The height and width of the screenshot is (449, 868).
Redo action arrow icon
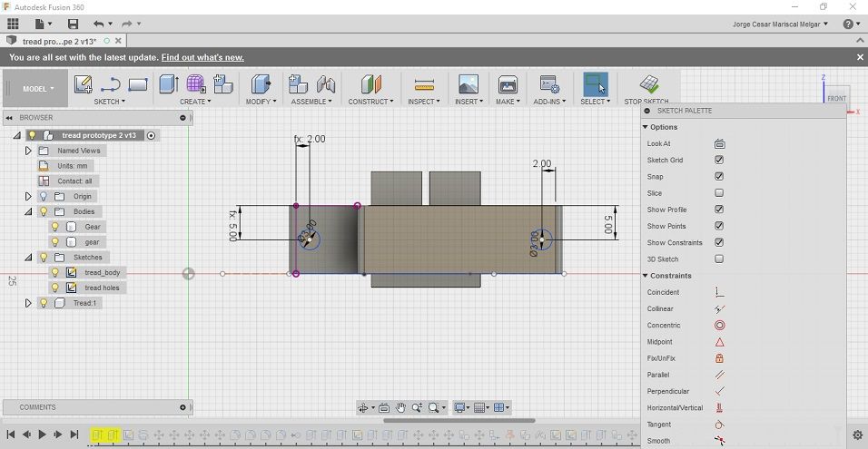[127, 24]
